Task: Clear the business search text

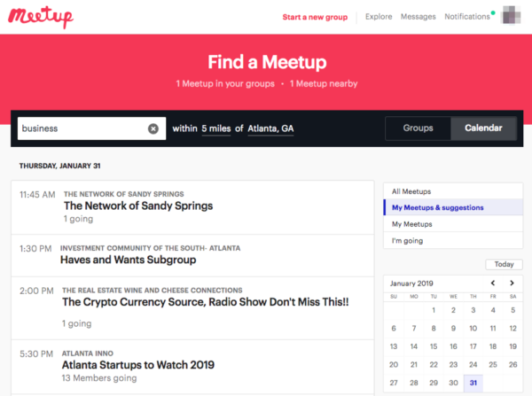Action: click(153, 128)
